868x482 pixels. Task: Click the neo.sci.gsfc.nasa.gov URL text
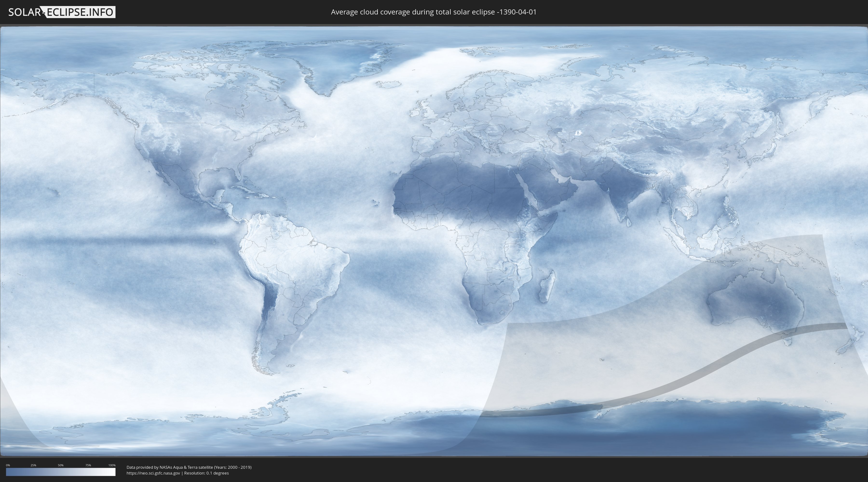pos(153,473)
